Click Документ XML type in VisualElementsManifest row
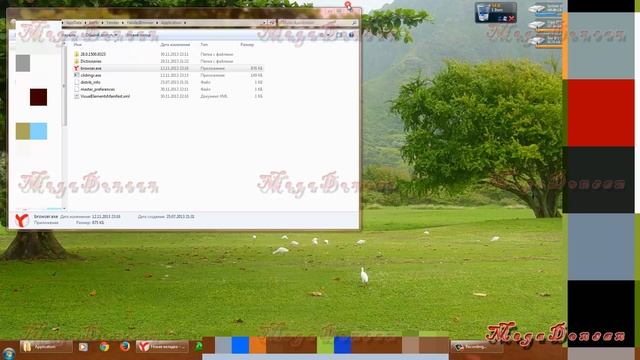Screen dimensions: 640x360 click(x=214, y=96)
